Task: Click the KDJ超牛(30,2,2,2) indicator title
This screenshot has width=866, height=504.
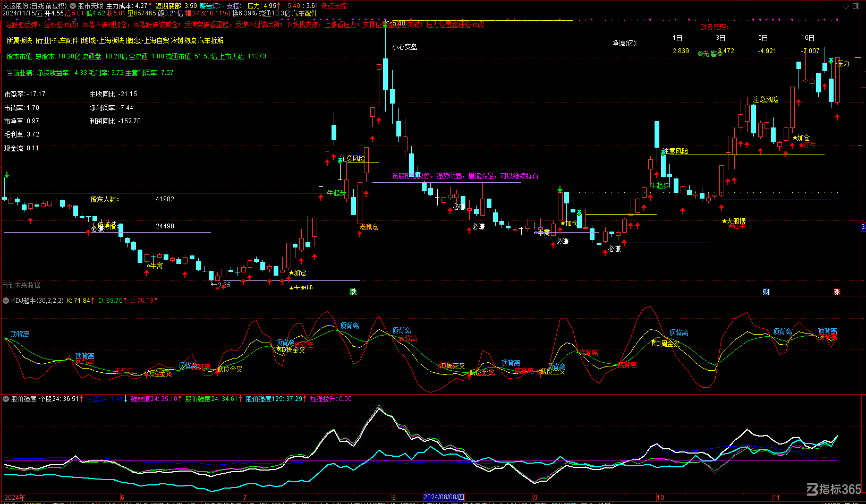Action: (x=37, y=301)
